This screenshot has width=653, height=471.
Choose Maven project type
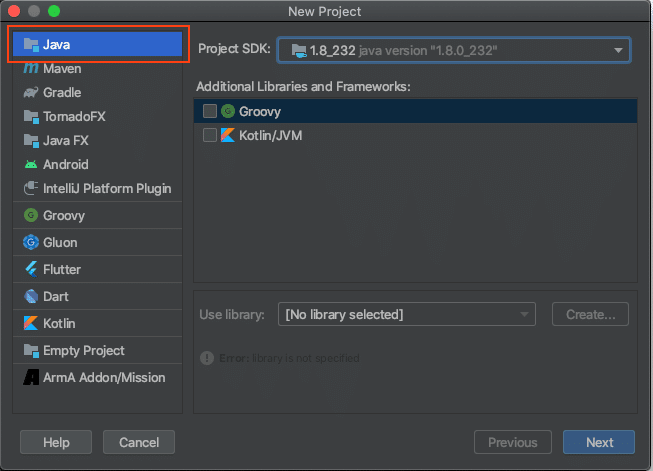coord(97,68)
